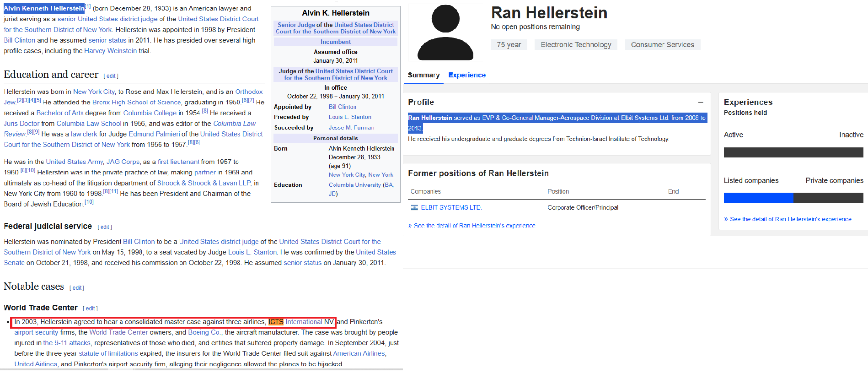Open the Stroock & Stroock & Lavan LLP link
This screenshot has width=868, height=379.
[x=204, y=183]
